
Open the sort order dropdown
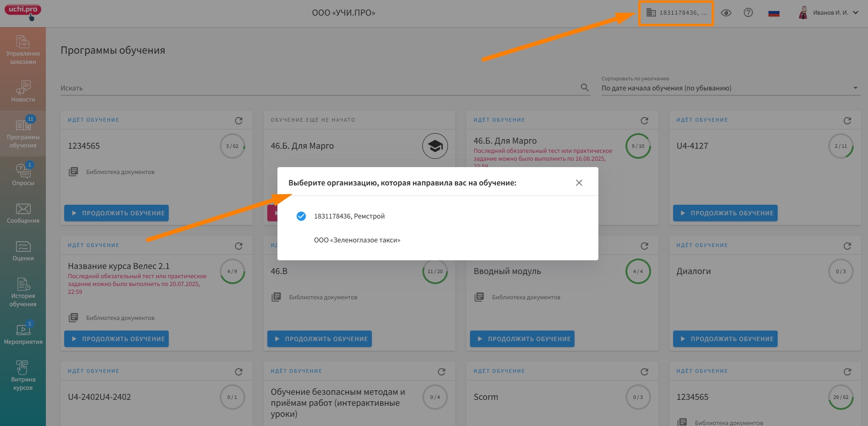point(730,88)
